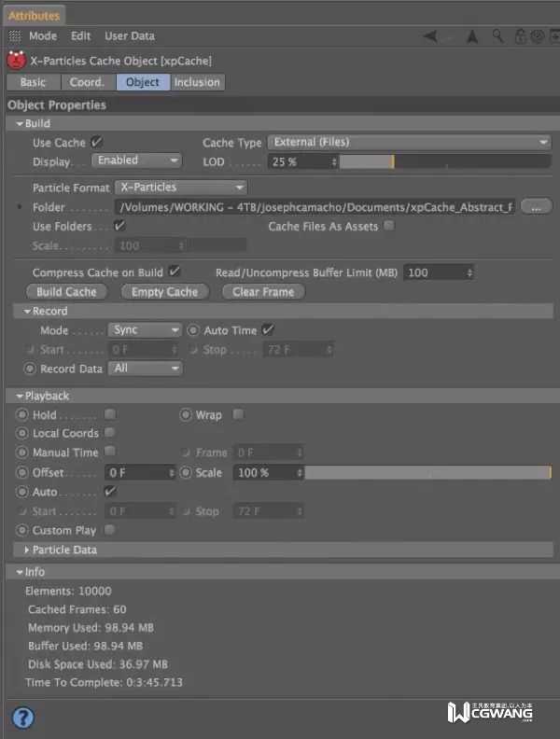Image resolution: width=560 pixels, height=739 pixels.
Task: Click the LOD slider bar
Action: coord(445,162)
